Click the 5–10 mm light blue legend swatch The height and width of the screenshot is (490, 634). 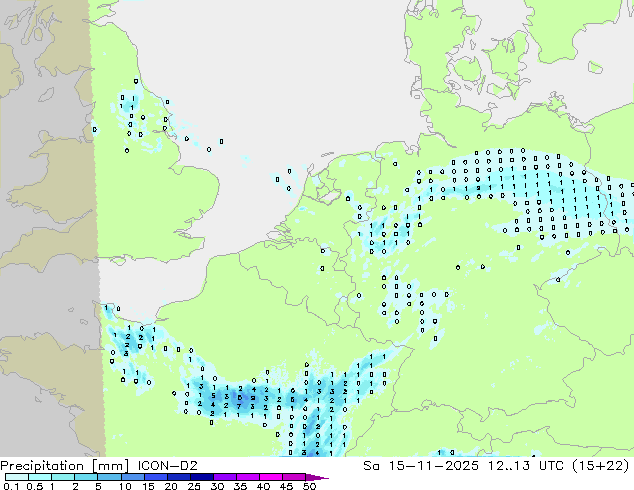[x=109, y=477]
